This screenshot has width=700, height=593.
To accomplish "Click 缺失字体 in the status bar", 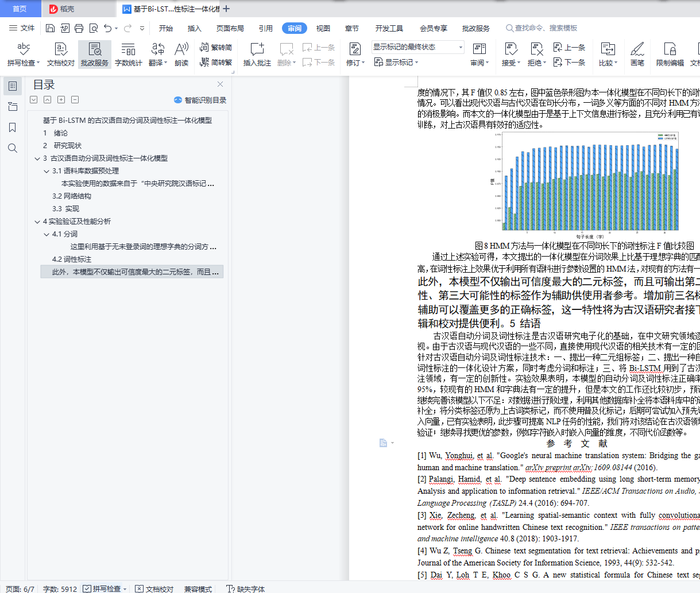I will tap(246, 588).
